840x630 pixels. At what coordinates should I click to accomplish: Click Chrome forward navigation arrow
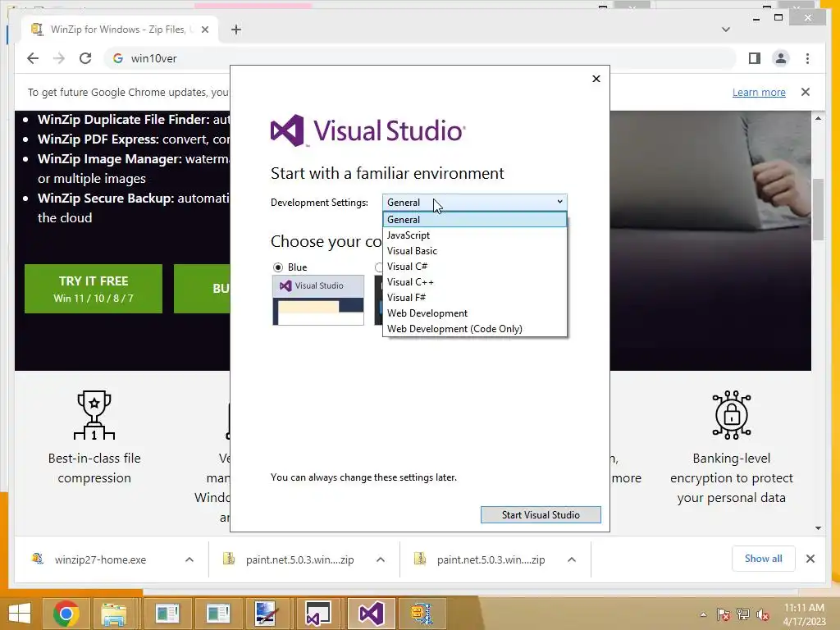59,58
